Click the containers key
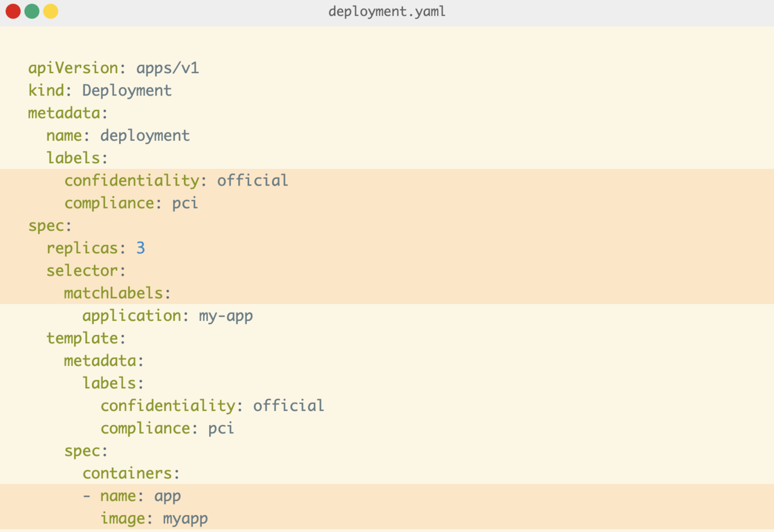This screenshot has height=532, width=774. click(x=128, y=473)
